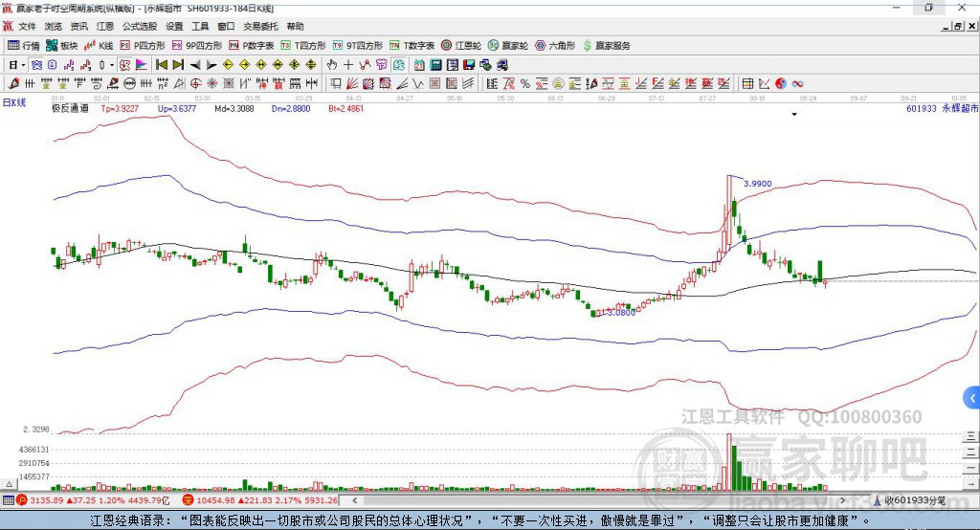Open the 资讯 menu
980x530 pixels.
tap(78, 26)
